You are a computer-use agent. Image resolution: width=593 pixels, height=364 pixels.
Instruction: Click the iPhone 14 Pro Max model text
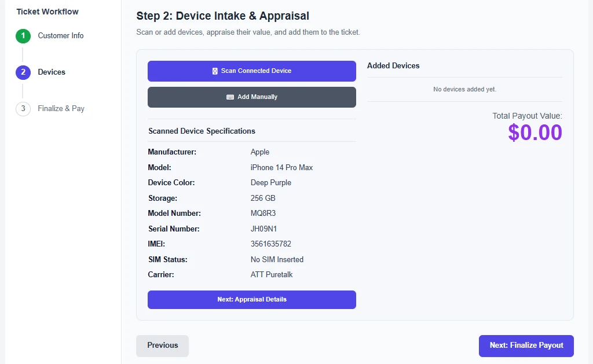pyautogui.click(x=282, y=168)
